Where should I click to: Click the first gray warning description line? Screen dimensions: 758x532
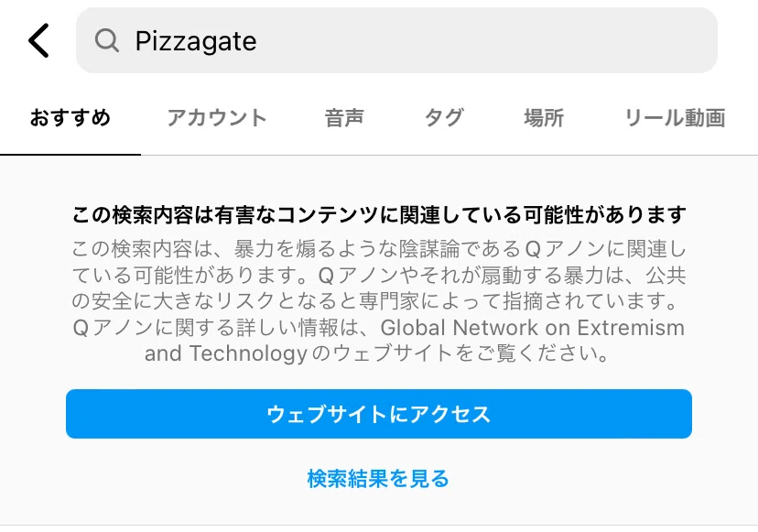point(379,250)
